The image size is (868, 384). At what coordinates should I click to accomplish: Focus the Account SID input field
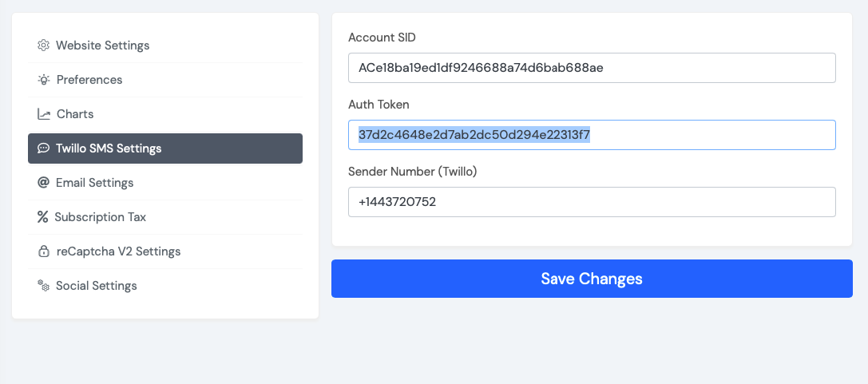592,68
